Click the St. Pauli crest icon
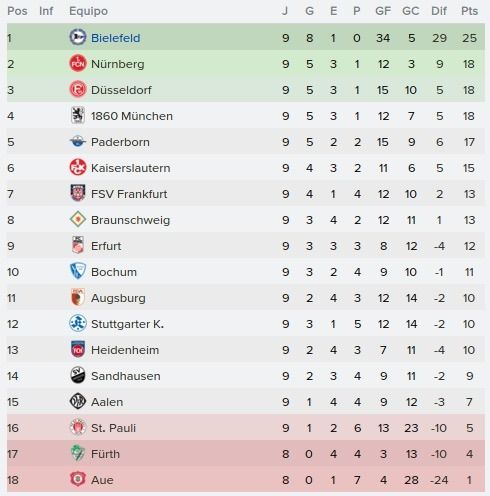 (x=78, y=427)
